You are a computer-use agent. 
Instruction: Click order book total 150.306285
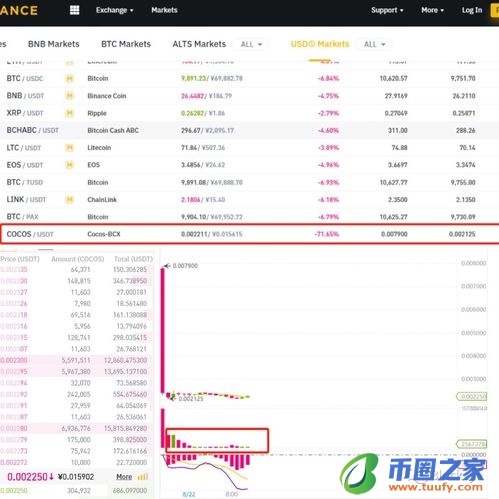point(130,270)
